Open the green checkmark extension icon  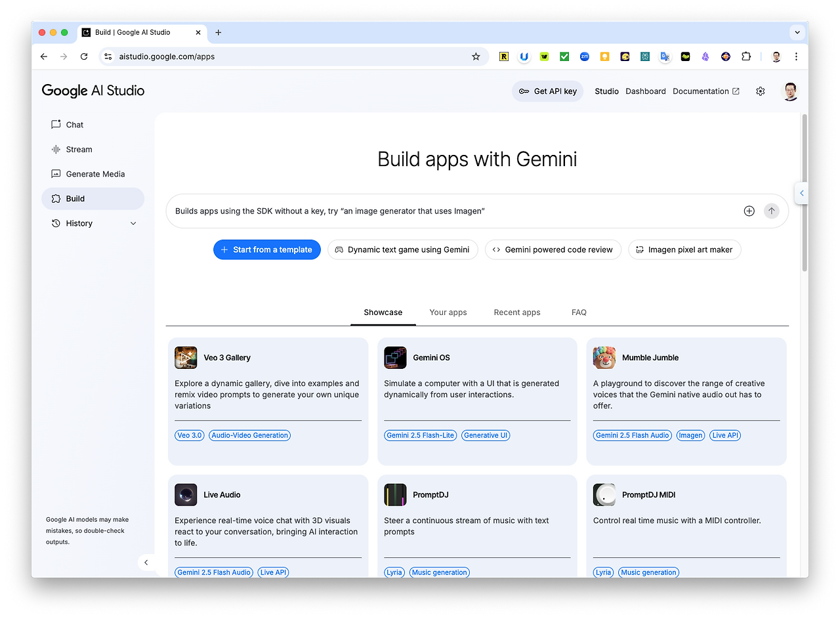(564, 56)
